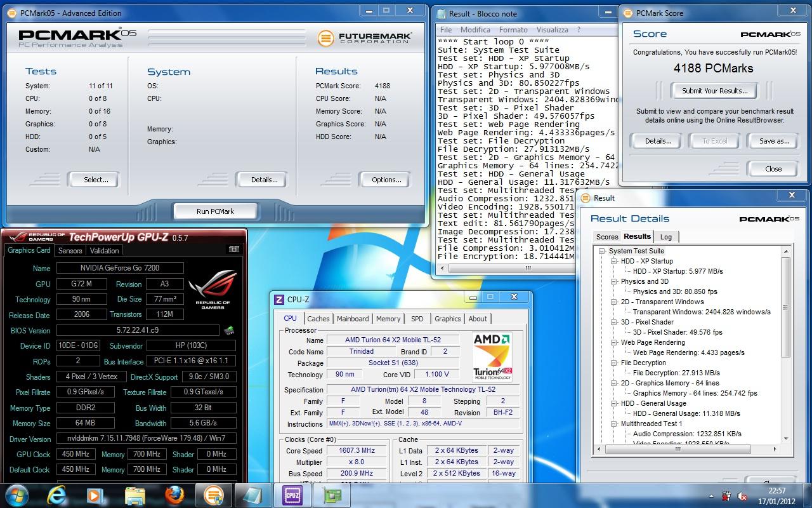Launch Firefox from the taskbar
812x508 pixels.
(174, 495)
